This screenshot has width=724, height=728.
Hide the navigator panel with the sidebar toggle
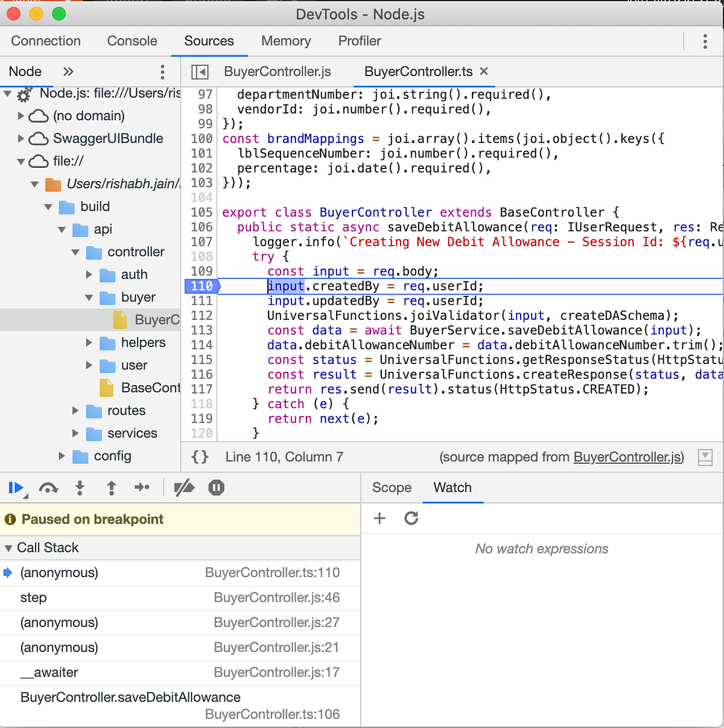[x=199, y=71]
